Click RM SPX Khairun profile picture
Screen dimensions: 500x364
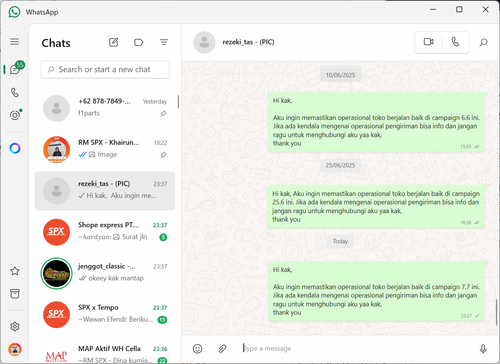56,150
